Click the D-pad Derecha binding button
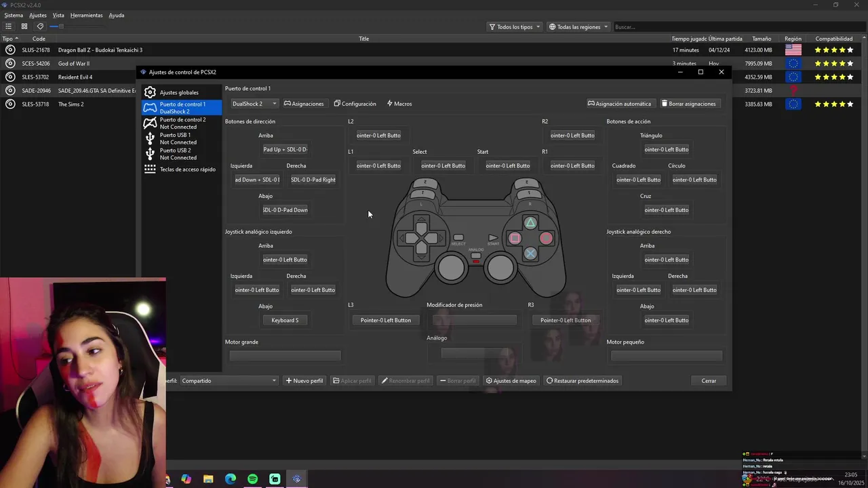Viewport: 868px width, 488px height. coord(313,180)
